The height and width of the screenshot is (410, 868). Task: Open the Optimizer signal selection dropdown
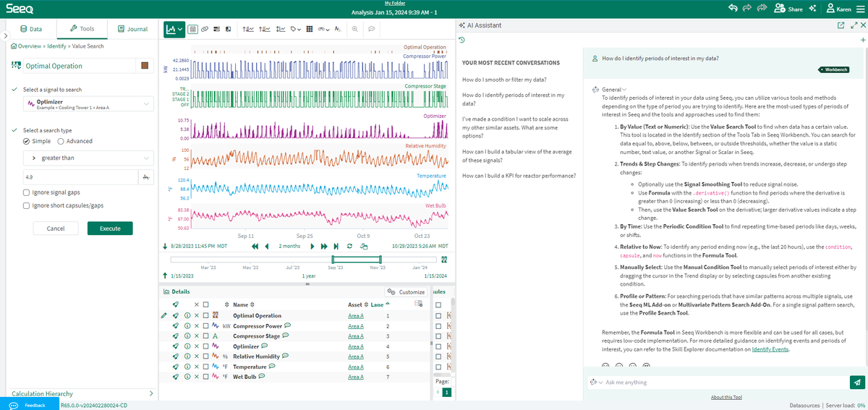click(87, 104)
